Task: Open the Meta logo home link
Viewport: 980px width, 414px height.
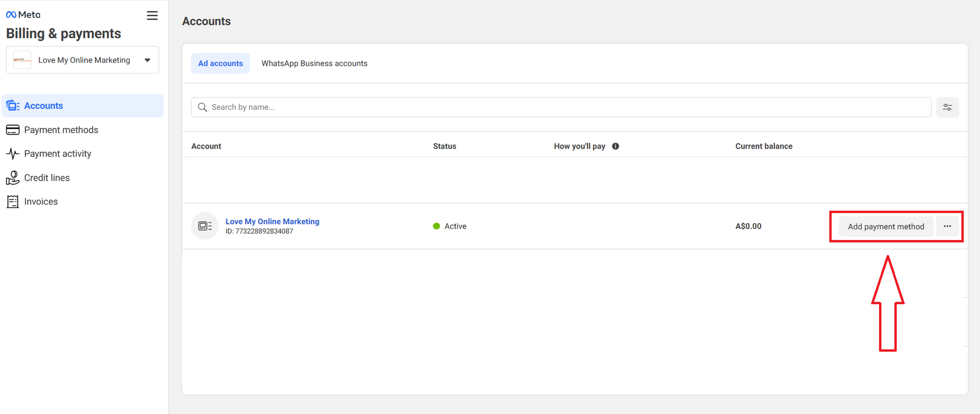Action: click(x=23, y=15)
